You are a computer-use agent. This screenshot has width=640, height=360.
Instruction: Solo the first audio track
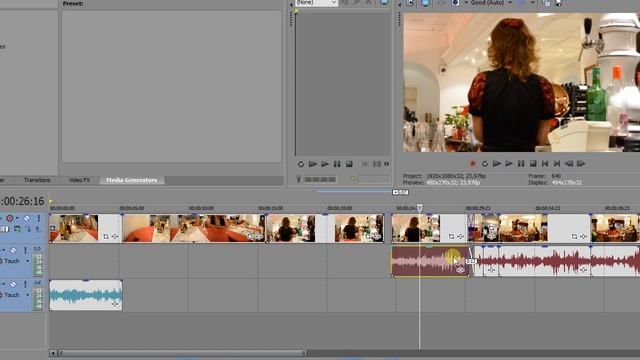click(25, 250)
